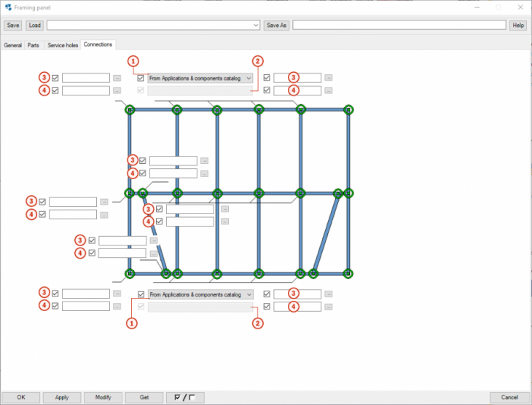Click the Save As button
Image resolution: width=532 pixels, height=405 pixels.
pyautogui.click(x=276, y=25)
